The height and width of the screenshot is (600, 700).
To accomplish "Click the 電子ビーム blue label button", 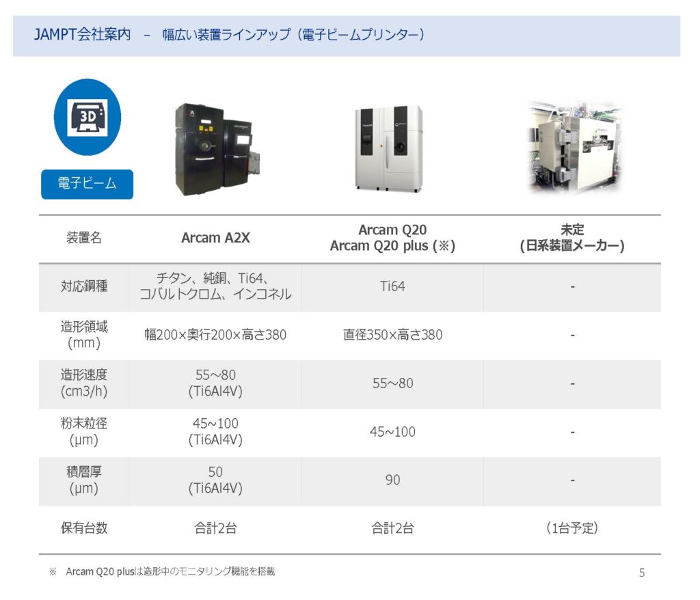I will click(87, 184).
